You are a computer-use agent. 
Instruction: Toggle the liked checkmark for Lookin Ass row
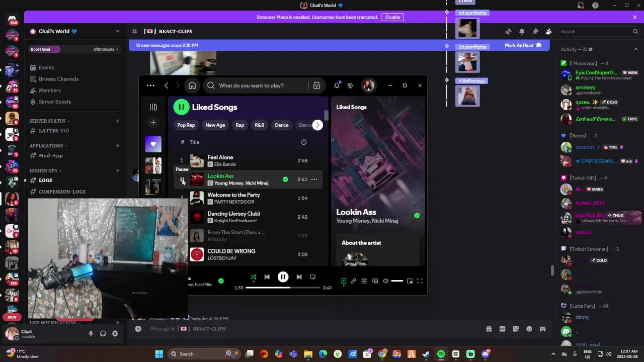285,179
